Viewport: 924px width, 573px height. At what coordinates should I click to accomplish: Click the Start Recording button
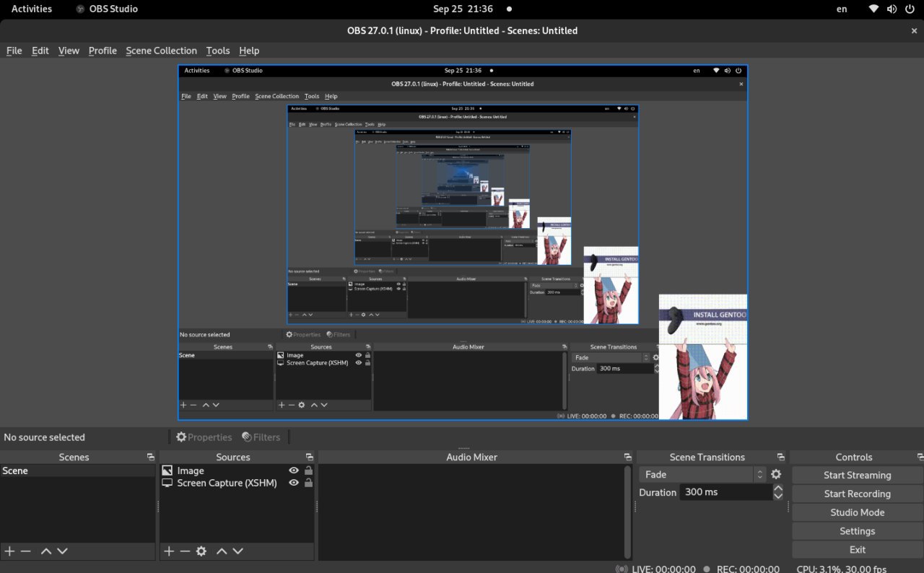click(x=858, y=494)
